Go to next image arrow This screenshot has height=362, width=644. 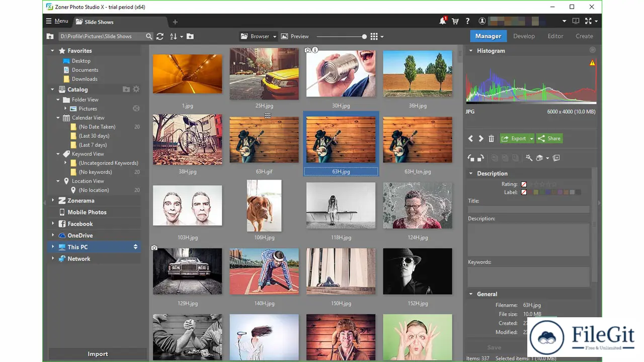click(480, 138)
